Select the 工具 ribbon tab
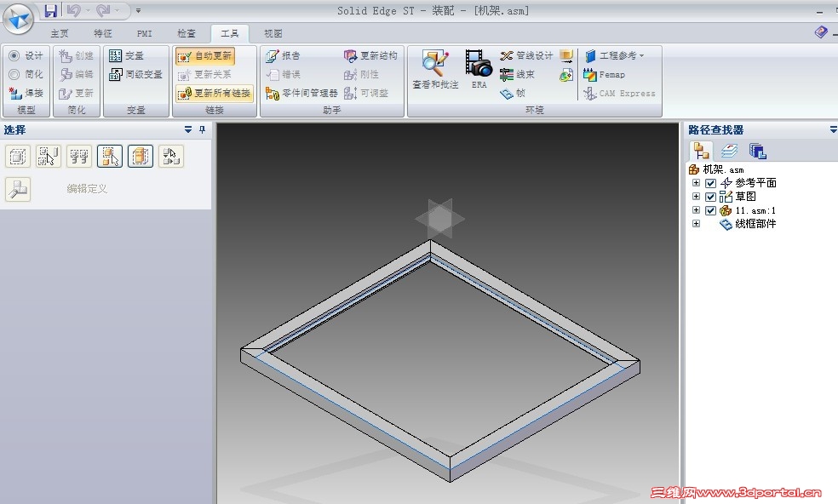This screenshot has height=504, width=838. coord(229,34)
